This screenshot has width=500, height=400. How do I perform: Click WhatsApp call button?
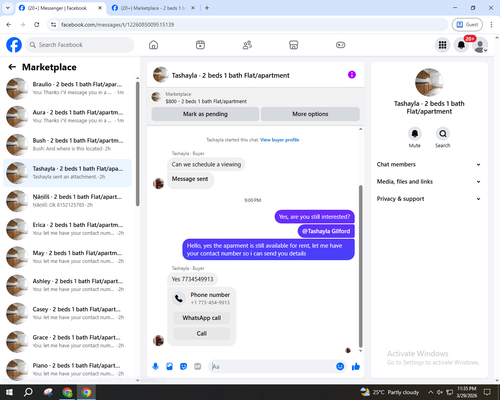(x=202, y=318)
